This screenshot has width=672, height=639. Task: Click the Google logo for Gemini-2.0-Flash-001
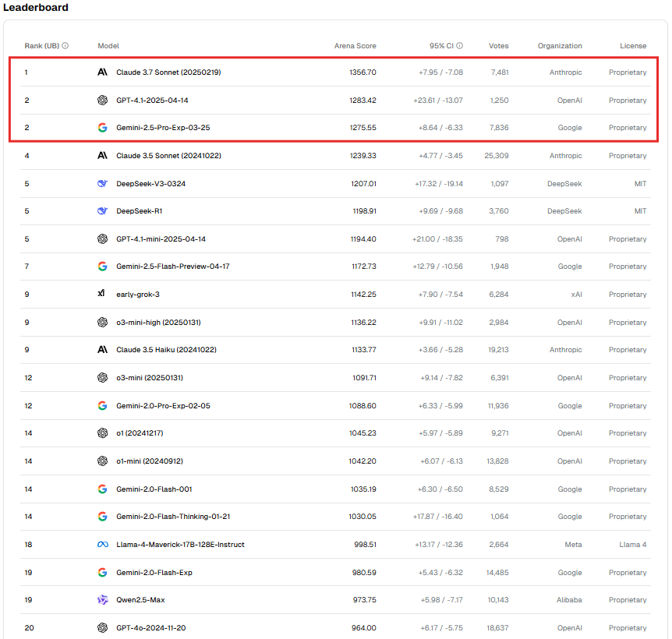coord(102,489)
